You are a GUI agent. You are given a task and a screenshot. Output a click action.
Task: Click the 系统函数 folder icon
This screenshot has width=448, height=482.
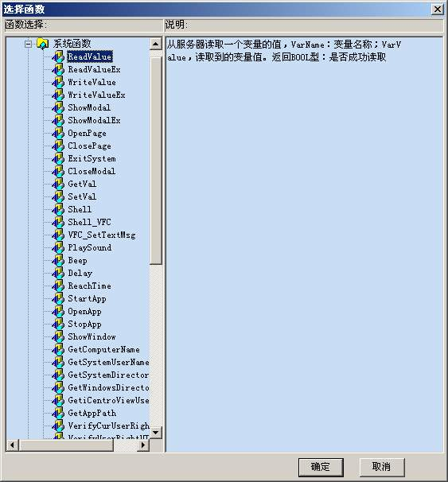(x=43, y=44)
